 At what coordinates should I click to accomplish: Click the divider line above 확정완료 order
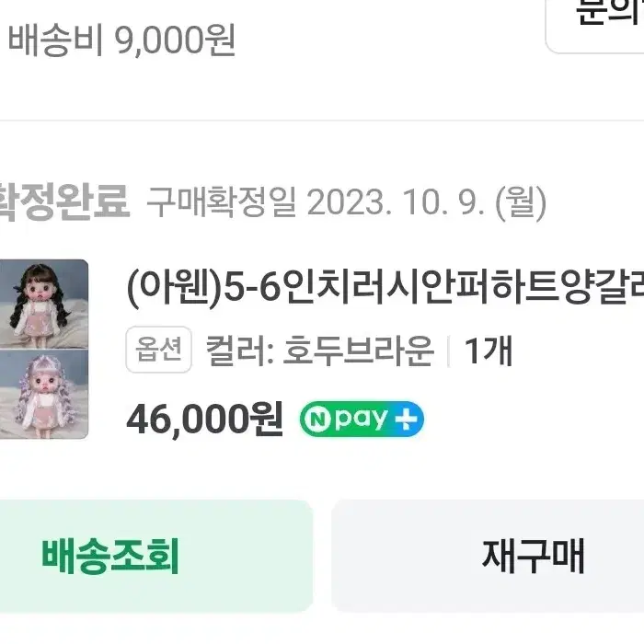pos(322,121)
